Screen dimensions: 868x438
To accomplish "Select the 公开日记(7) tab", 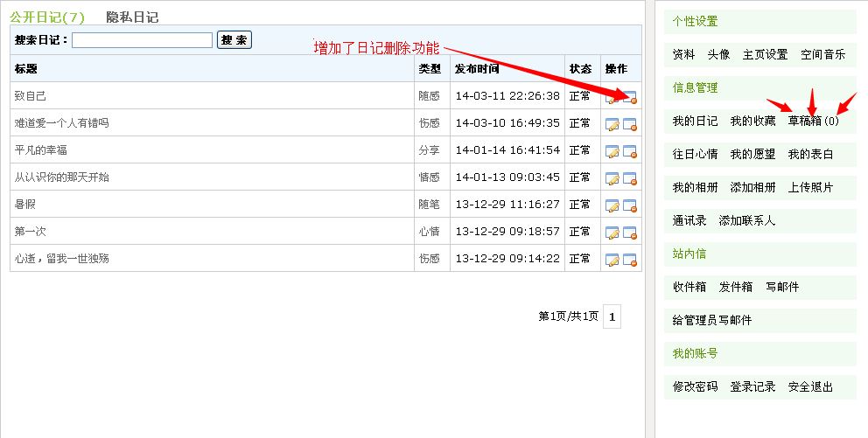I will (x=47, y=17).
